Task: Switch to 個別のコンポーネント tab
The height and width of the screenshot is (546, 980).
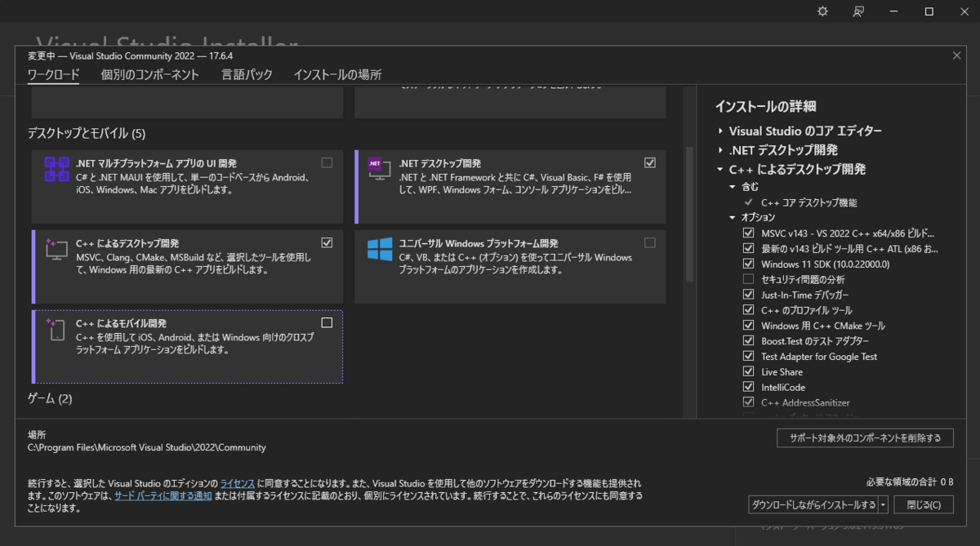Action: tap(149, 75)
